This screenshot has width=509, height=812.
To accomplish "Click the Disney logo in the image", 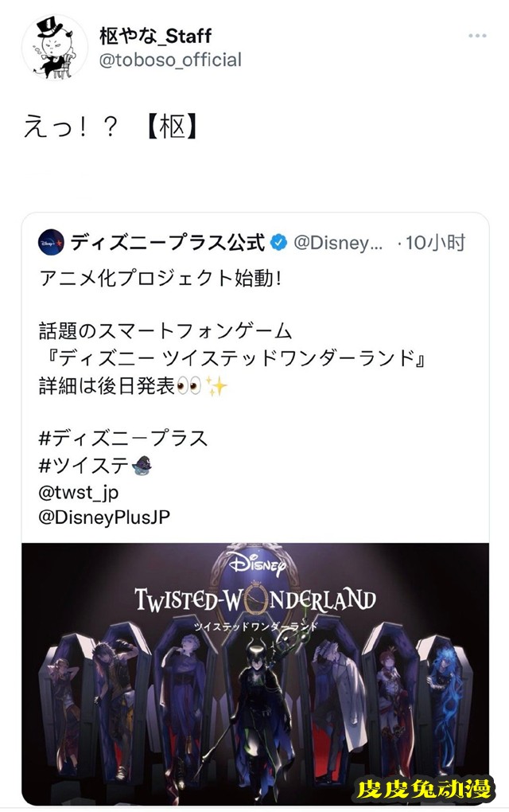I will [255, 564].
